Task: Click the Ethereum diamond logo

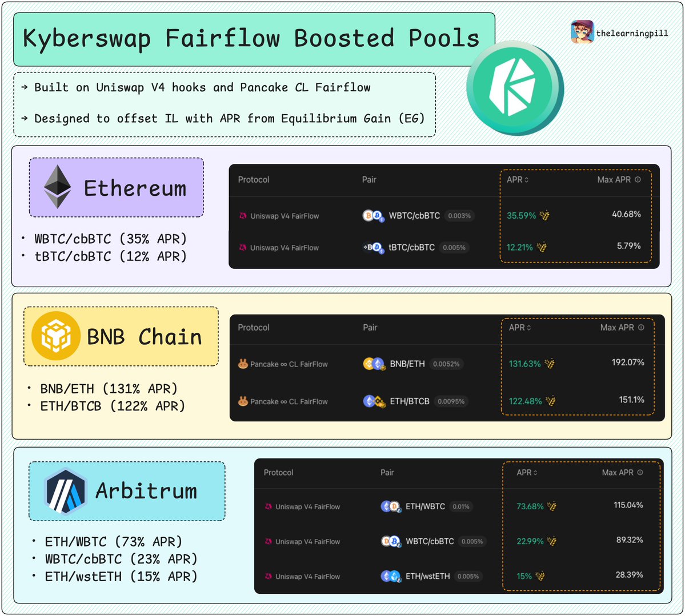Action: (x=57, y=187)
